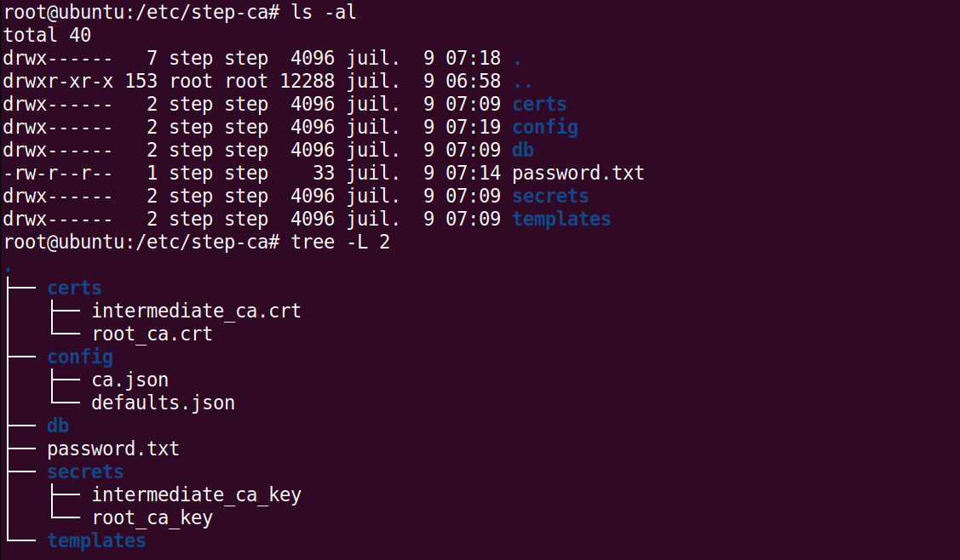
Task: Click password.txt filename in ls listing
Action: coord(578,173)
